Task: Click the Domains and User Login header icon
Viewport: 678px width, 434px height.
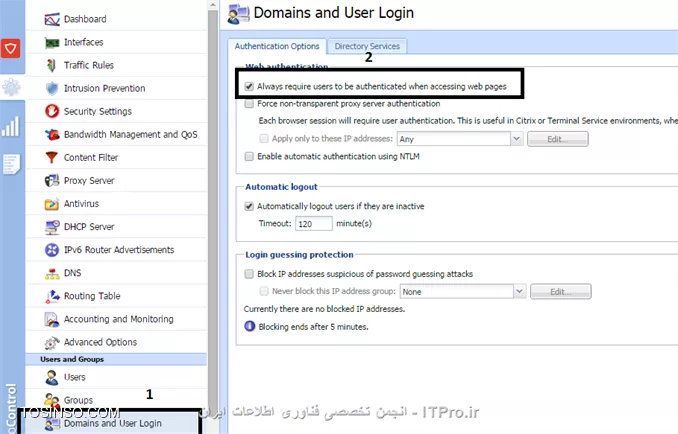Action: (238, 13)
